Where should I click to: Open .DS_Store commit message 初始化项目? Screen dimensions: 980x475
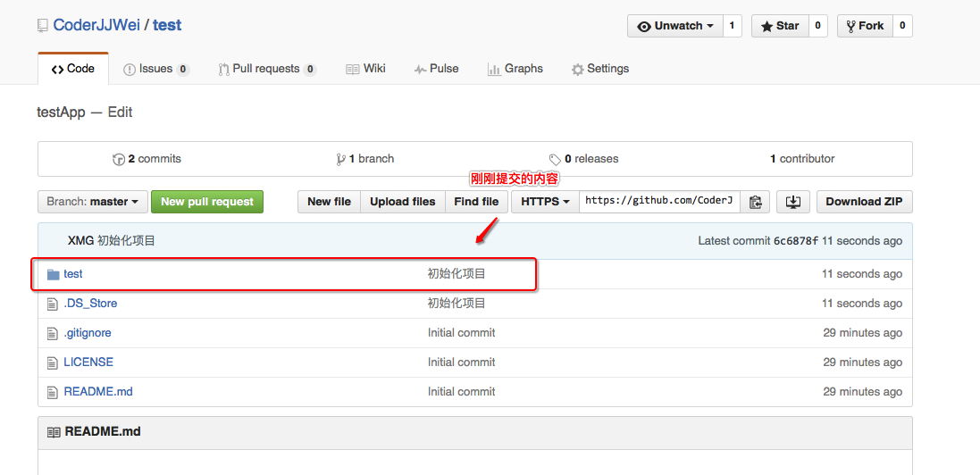pyautogui.click(x=456, y=304)
